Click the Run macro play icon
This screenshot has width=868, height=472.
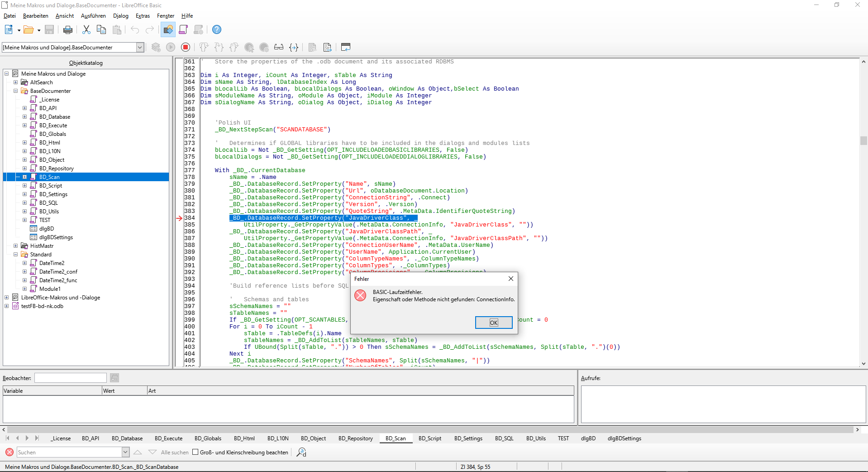coord(171,47)
